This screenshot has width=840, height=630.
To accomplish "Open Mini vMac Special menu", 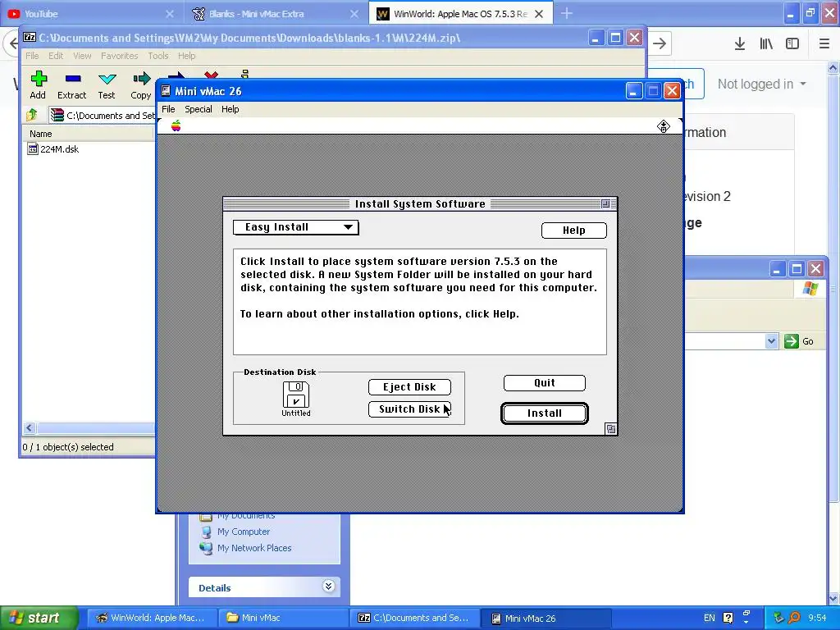I will 199,109.
